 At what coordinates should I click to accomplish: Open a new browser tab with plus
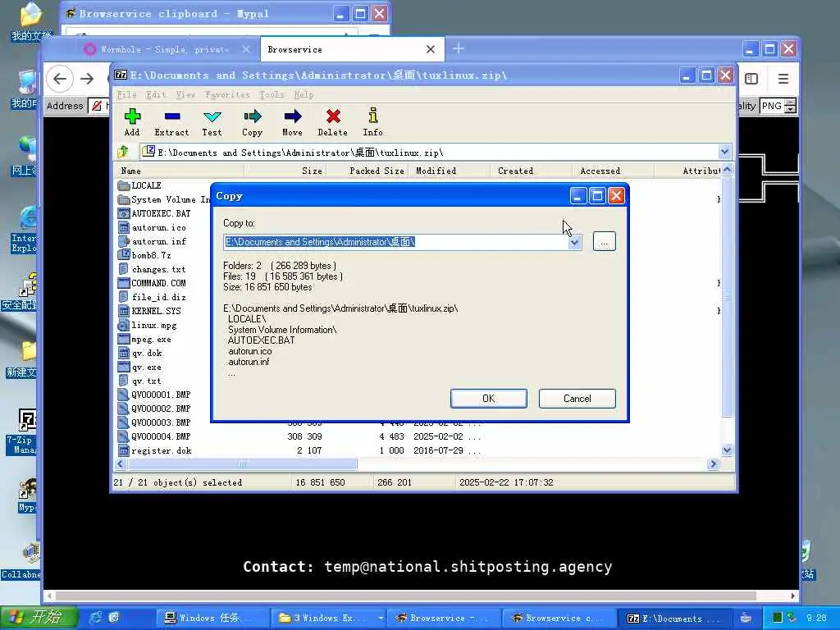pyautogui.click(x=459, y=49)
